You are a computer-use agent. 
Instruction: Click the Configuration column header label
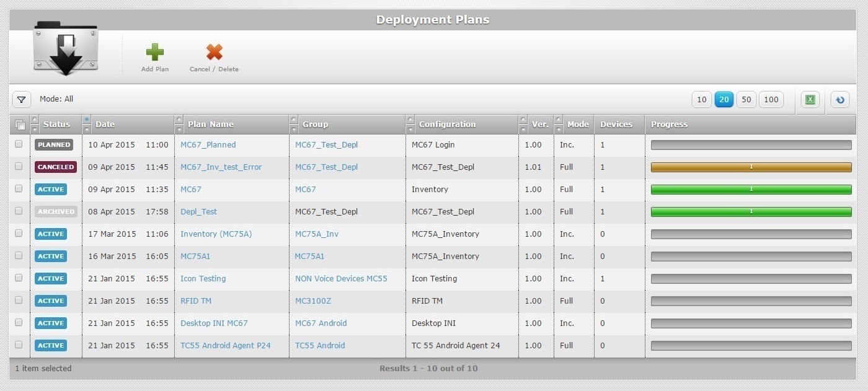click(x=448, y=124)
